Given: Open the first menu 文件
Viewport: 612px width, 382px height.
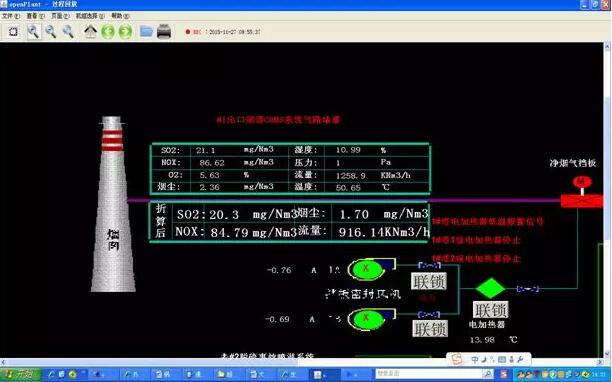Looking at the screenshot, I should (11, 16).
